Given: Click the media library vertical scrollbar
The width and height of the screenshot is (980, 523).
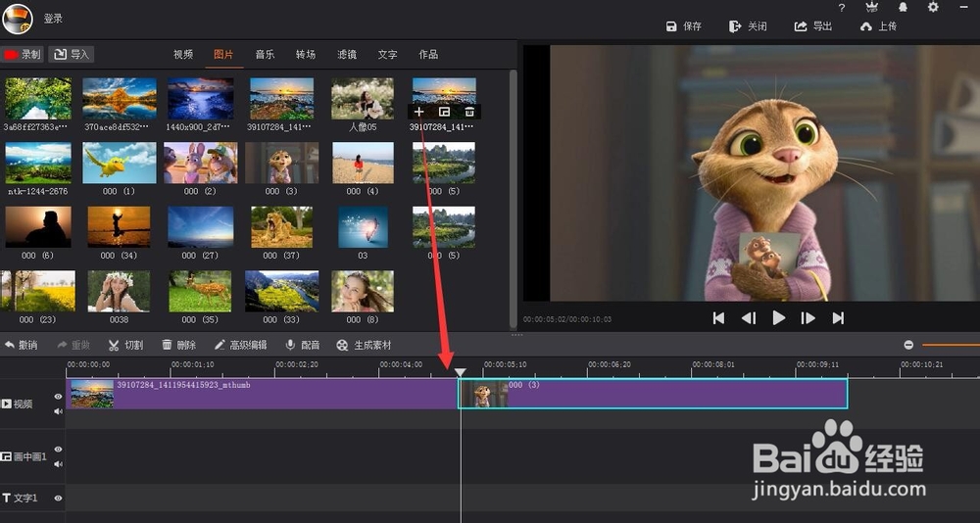Looking at the screenshot, I should 514,199.
